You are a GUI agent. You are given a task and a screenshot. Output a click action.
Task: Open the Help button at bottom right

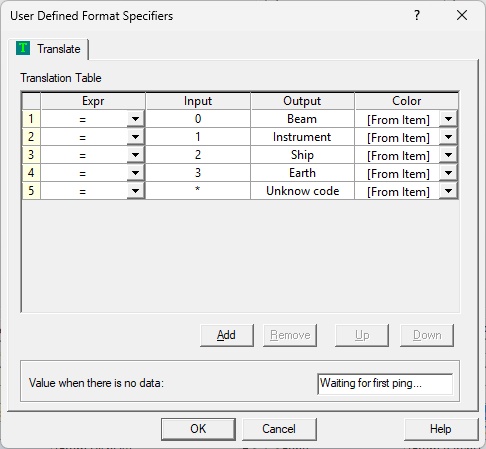[x=441, y=429]
